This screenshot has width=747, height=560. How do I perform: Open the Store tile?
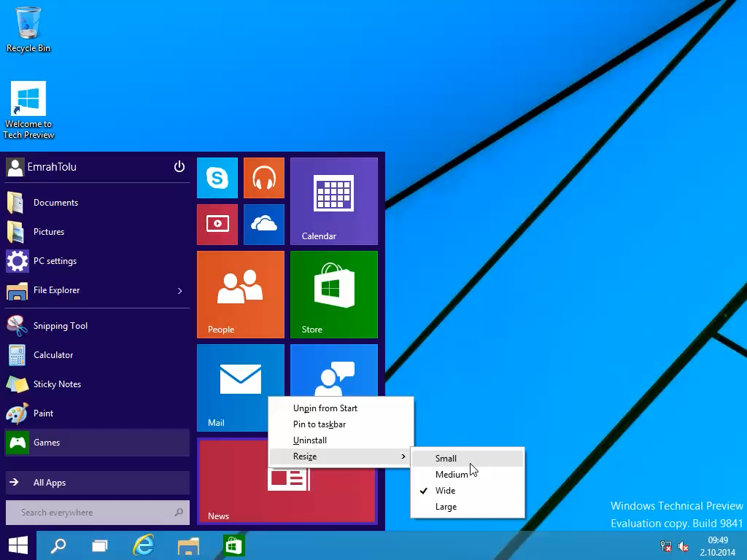(334, 295)
